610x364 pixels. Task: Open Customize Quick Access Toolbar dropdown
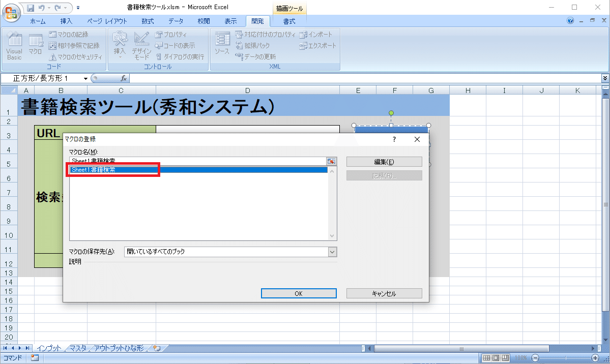78,8
